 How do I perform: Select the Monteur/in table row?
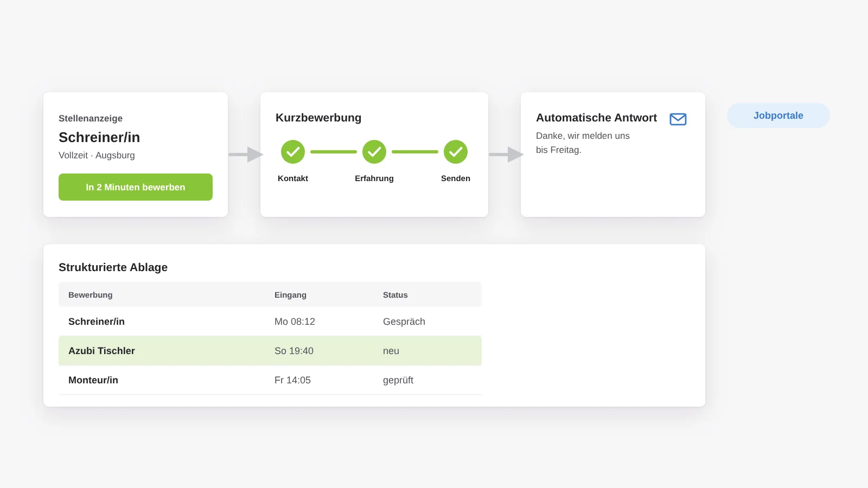[x=270, y=380]
